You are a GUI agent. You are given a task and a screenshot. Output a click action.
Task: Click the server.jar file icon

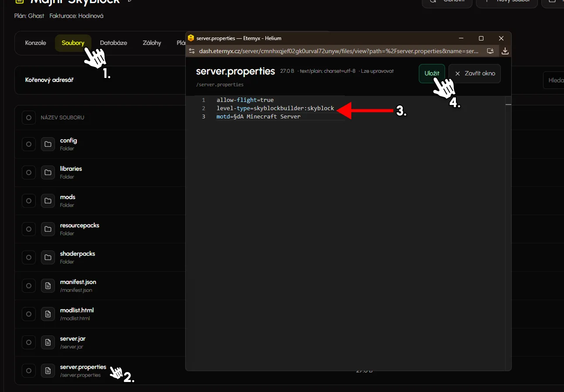48,342
